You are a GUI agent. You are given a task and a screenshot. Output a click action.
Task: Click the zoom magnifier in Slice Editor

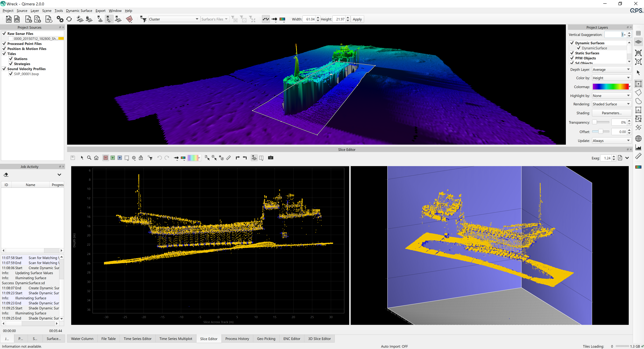click(x=89, y=158)
